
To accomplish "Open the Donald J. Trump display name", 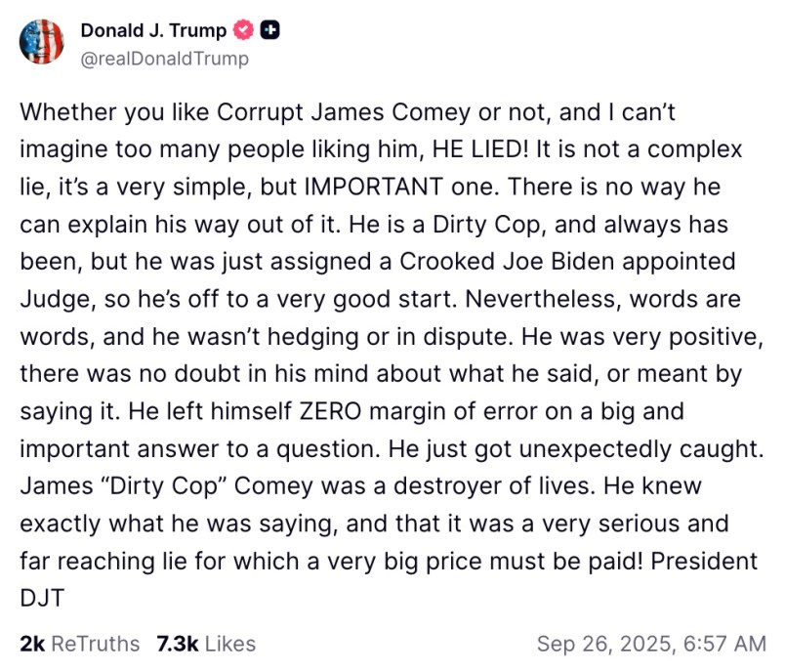I will coord(152,30).
